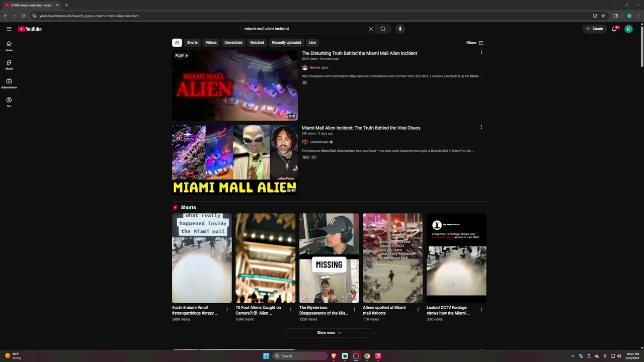Reload the page in the browser
The height and width of the screenshot is (362, 644).
(23, 16)
